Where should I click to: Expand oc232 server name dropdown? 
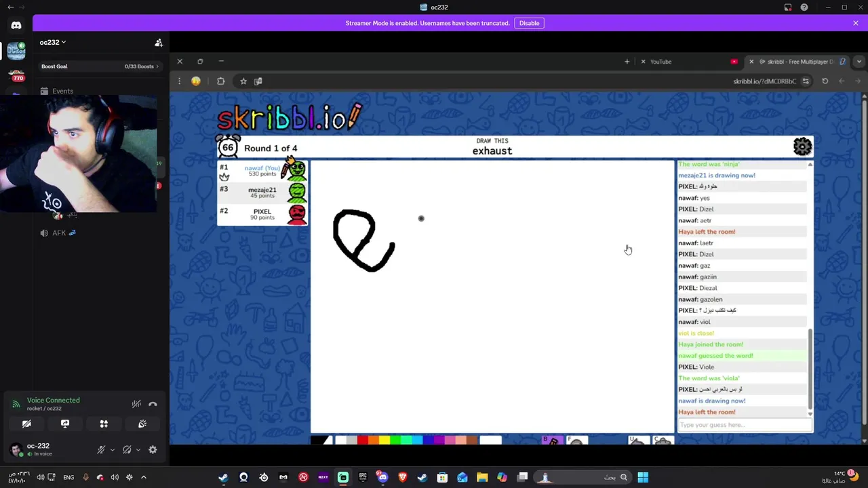point(53,42)
